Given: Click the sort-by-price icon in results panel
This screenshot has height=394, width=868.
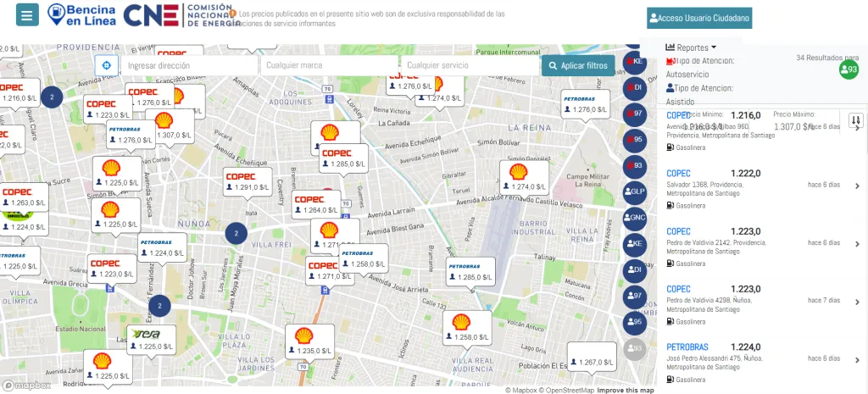Looking at the screenshot, I should point(856,119).
